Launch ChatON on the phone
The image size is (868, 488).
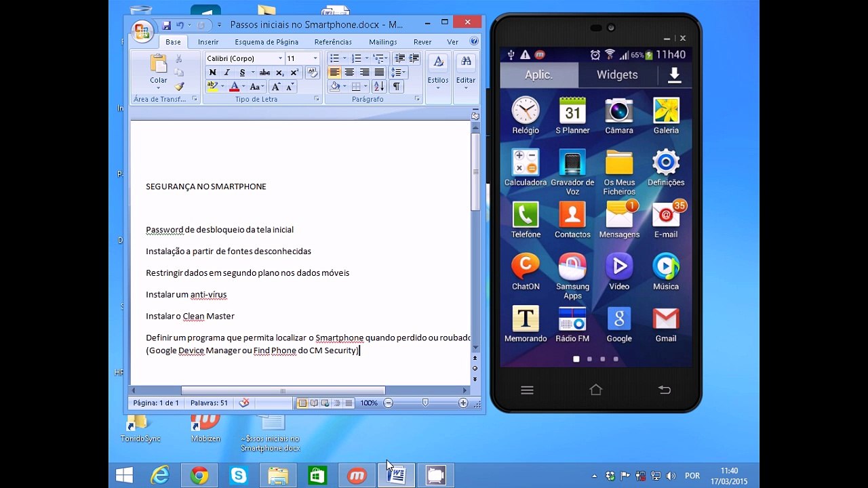tap(526, 272)
